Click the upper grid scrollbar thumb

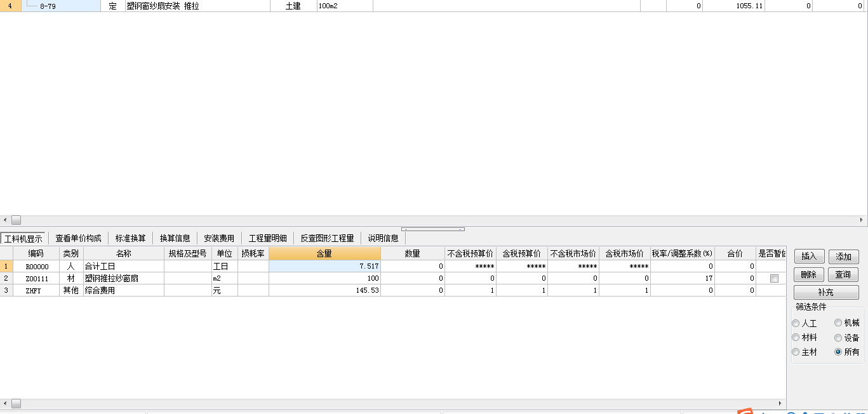click(x=16, y=220)
